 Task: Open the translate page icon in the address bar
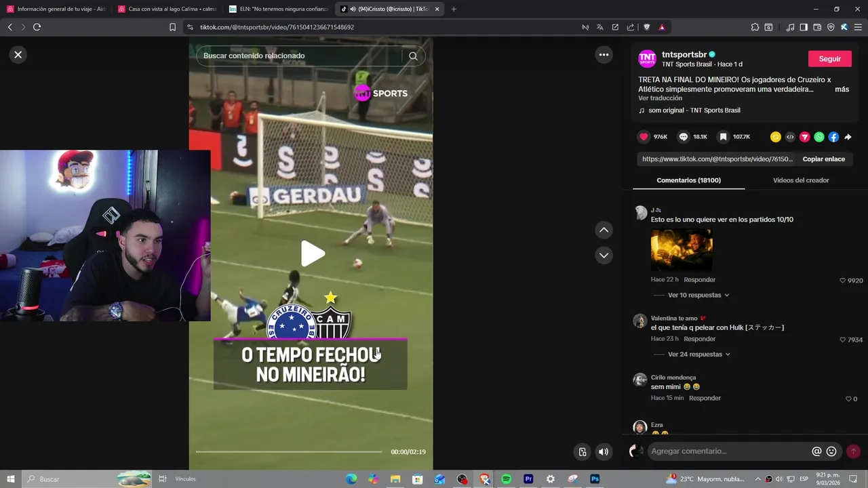tap(599, 27)
